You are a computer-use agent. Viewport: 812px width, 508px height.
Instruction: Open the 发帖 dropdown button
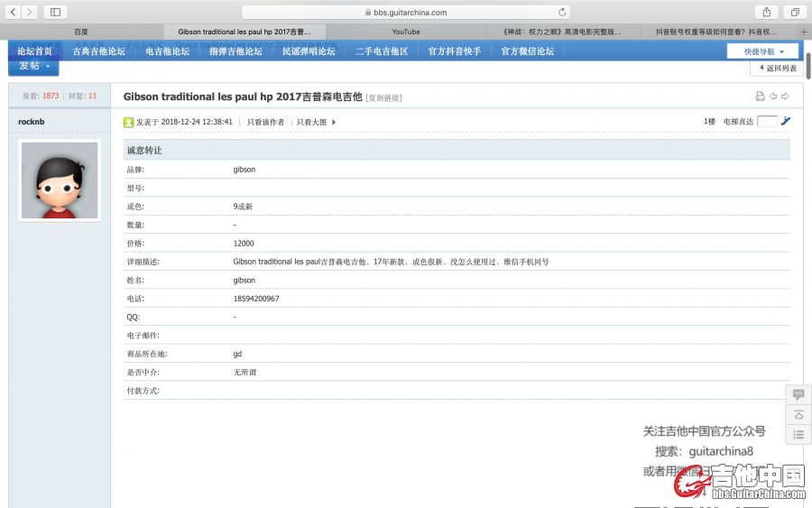tap(33, 66)
